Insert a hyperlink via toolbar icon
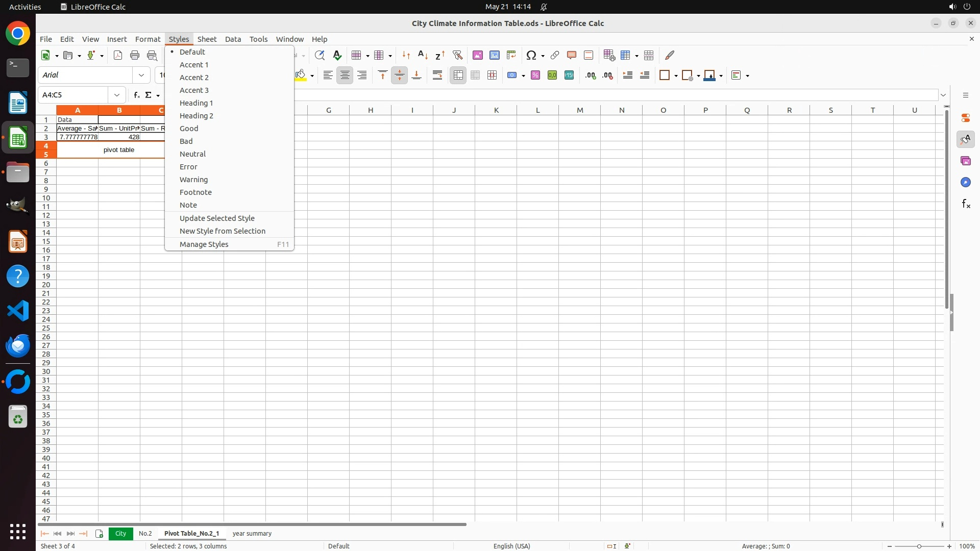This screenshot has width=980, height=551. [555, 55]
